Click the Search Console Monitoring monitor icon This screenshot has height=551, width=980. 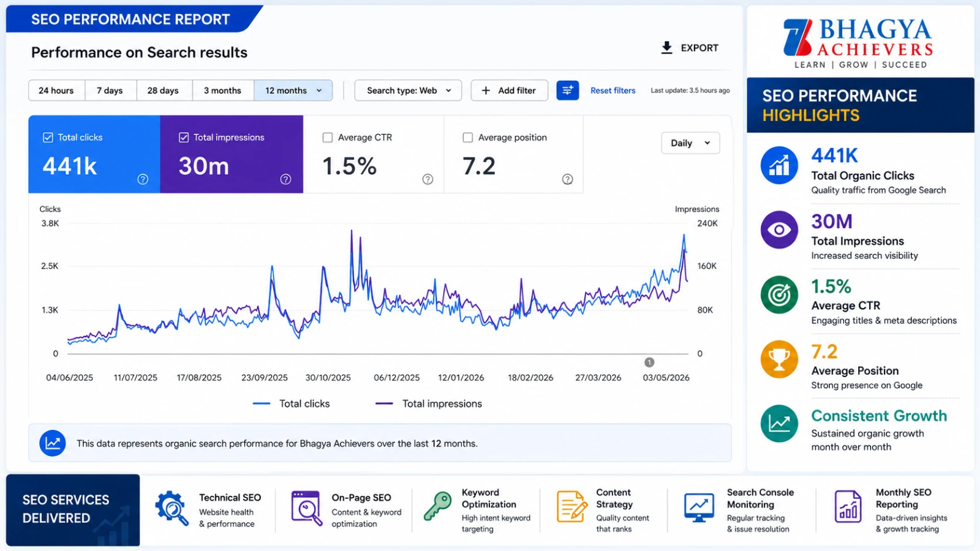click(699, 508)
